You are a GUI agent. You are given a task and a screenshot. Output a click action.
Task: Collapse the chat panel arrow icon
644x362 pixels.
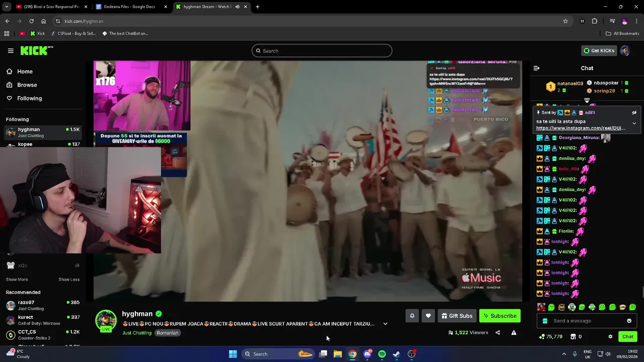click(x=536, y=68)
